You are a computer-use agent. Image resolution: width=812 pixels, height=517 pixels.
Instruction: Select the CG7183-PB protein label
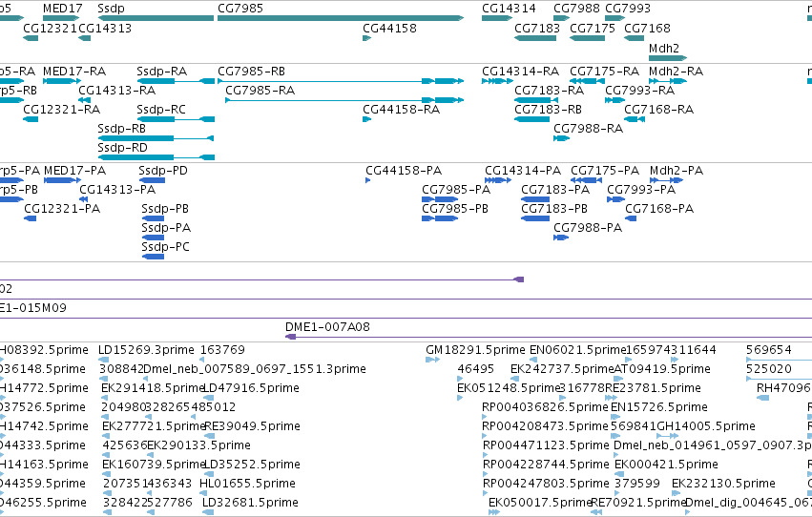point(554,209)
